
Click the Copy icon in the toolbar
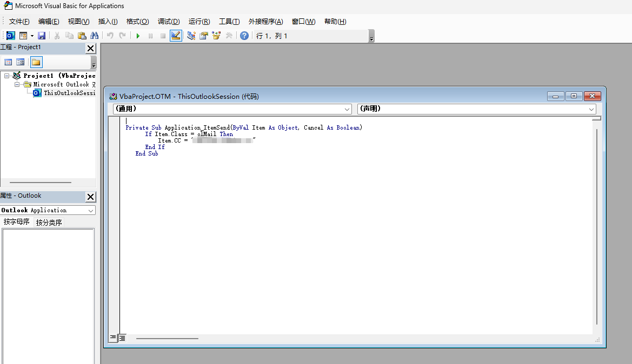(x=69, y=36)
